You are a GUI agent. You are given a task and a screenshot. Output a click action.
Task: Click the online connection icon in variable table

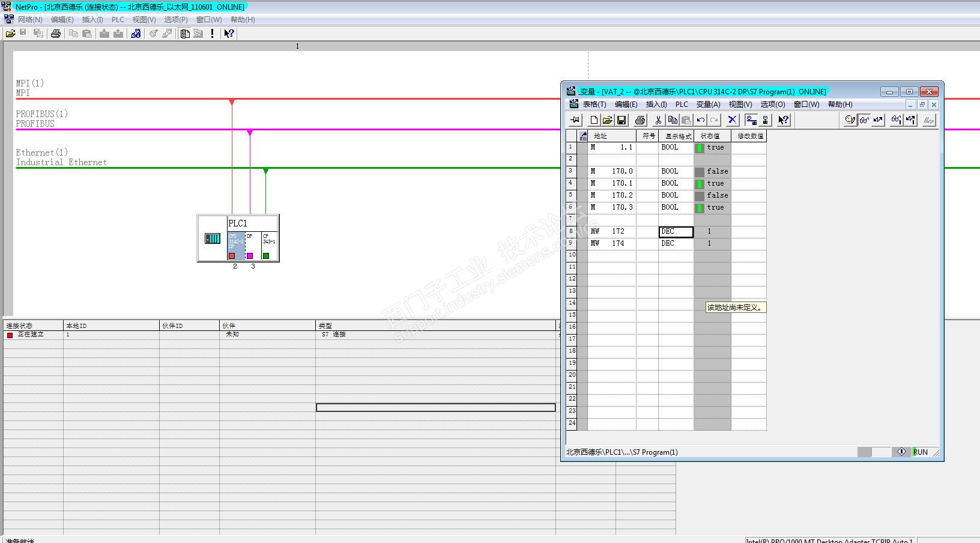[751, 120]
